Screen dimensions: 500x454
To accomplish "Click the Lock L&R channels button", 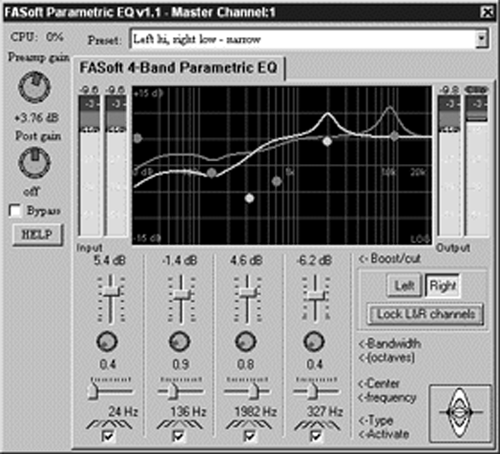I will point(426,314).
